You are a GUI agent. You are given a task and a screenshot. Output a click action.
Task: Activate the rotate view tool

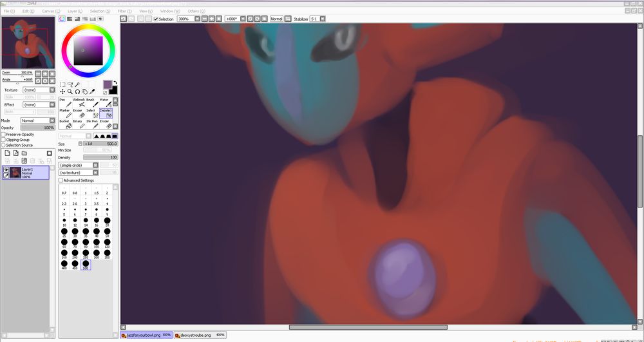[77, 91]
